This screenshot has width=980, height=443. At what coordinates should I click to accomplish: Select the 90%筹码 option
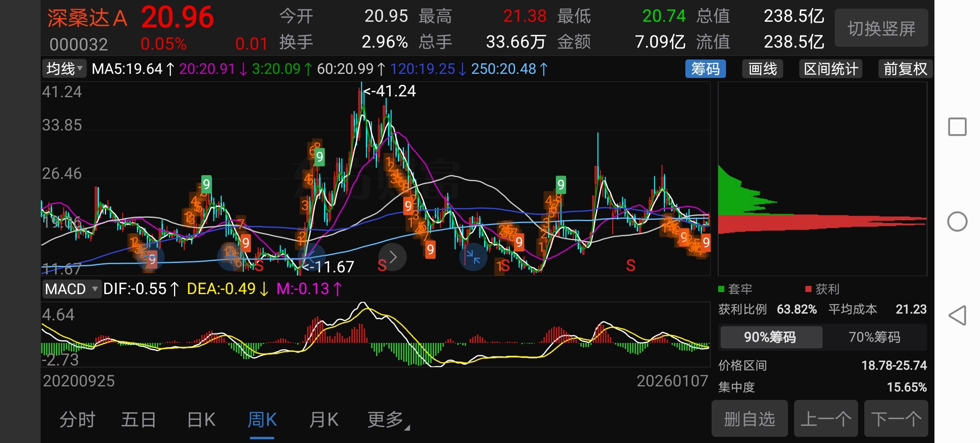[x=770, y=337]
